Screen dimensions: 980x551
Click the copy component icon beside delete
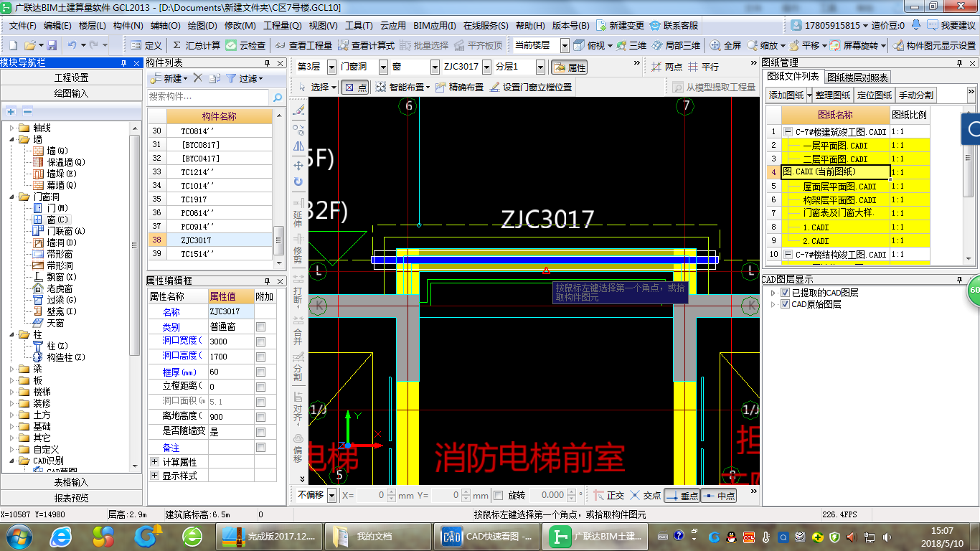pyautogui.click(x=214, y=78)
